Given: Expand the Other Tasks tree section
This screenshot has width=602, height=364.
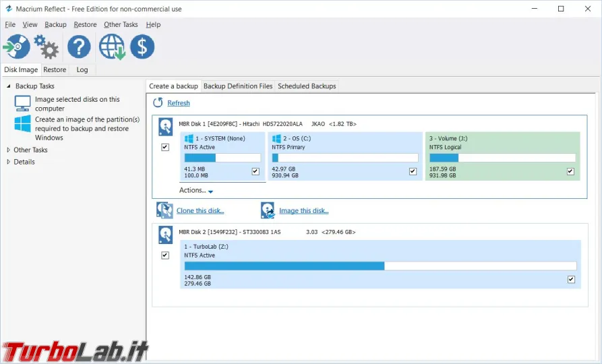Looking at the screenshot, I should coord(8,150).
